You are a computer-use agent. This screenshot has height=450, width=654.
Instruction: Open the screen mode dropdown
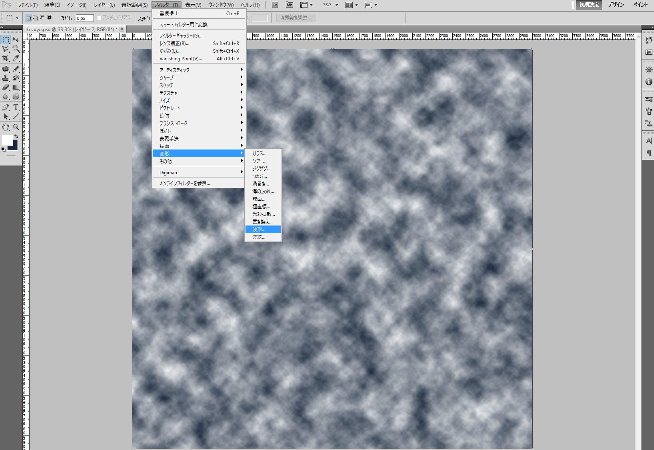click(370, 5)
